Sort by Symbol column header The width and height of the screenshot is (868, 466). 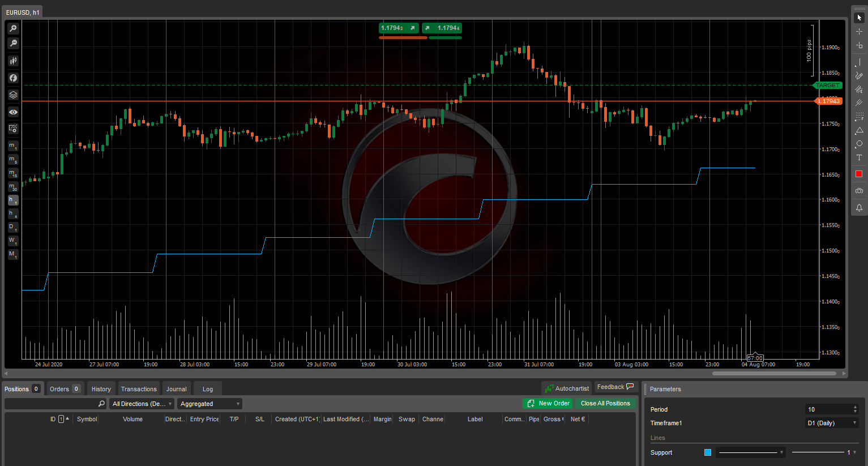point(87,419)
